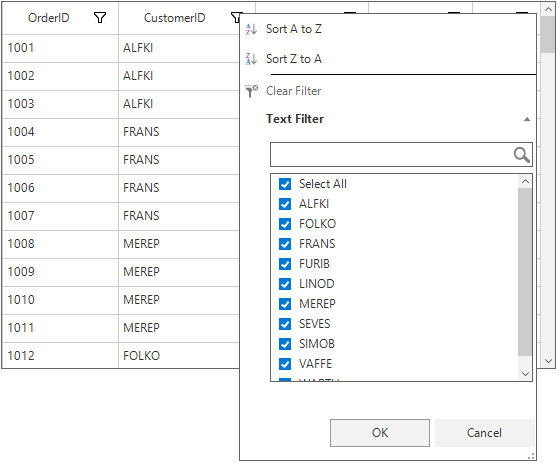The width and height of the screenshot is (560, 468).
Task: Click the filter list scroll up arrow
Action: tap(525, 181)
